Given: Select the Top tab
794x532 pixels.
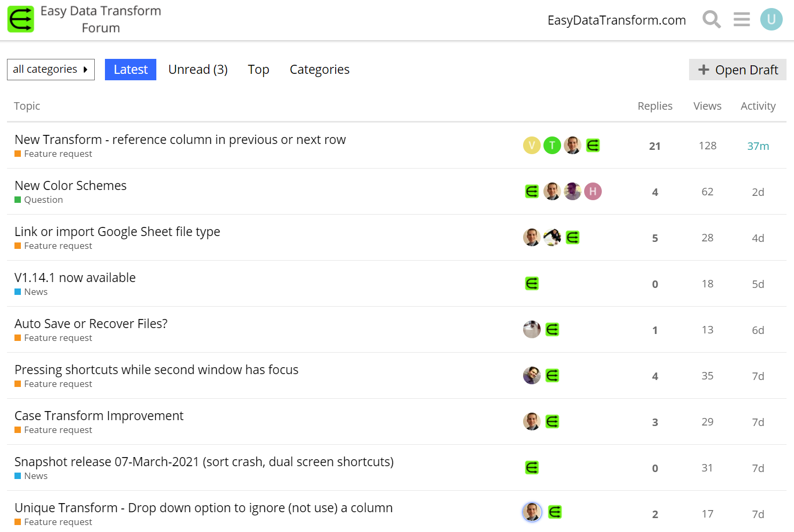Looking at the screenshot, I should pyautogui.click(x=259, y=70).
